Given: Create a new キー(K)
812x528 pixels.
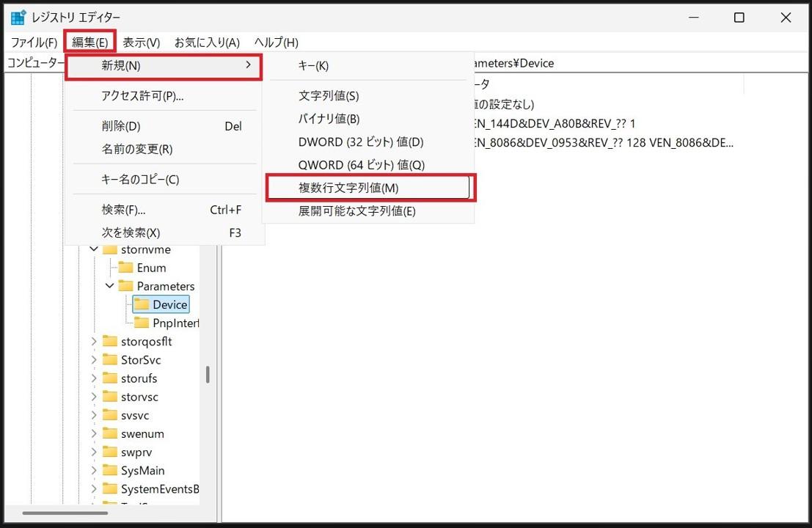Looking at the screenshot, I should pyautogui.click(x=368, y=66).
